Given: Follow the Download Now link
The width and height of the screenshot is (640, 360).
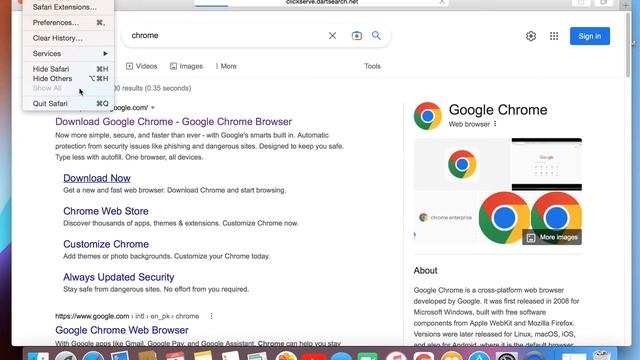Looking at the screenshot, I should (97, 178).
